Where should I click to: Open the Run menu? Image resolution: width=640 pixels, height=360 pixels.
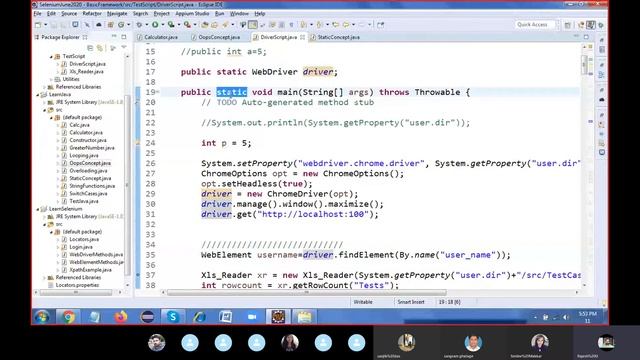click(x=220, y=13)
